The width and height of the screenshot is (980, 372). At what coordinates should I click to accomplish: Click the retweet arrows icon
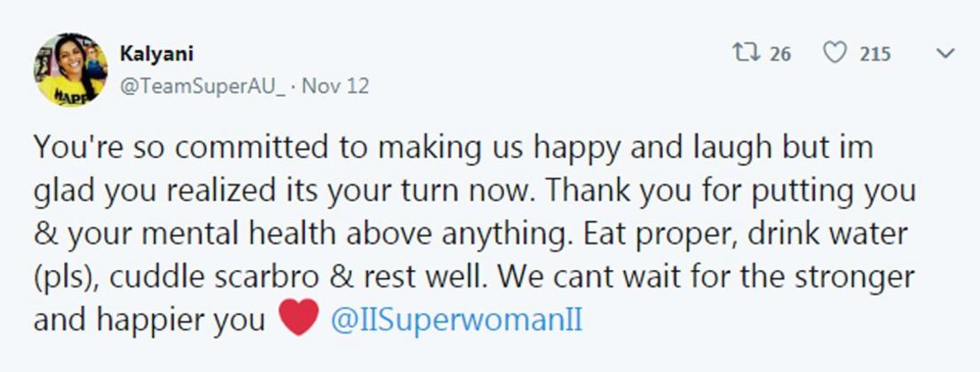click(747, 53)
